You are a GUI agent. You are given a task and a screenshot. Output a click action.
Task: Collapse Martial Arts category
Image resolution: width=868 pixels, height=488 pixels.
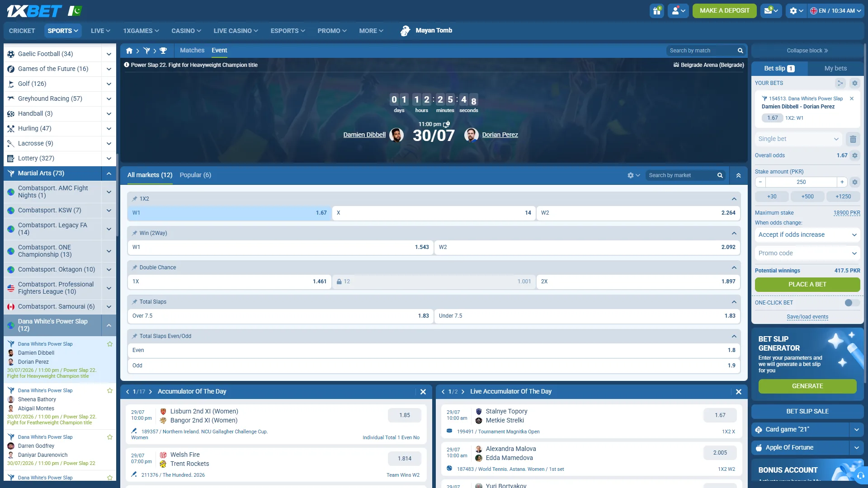coord(108,174)
